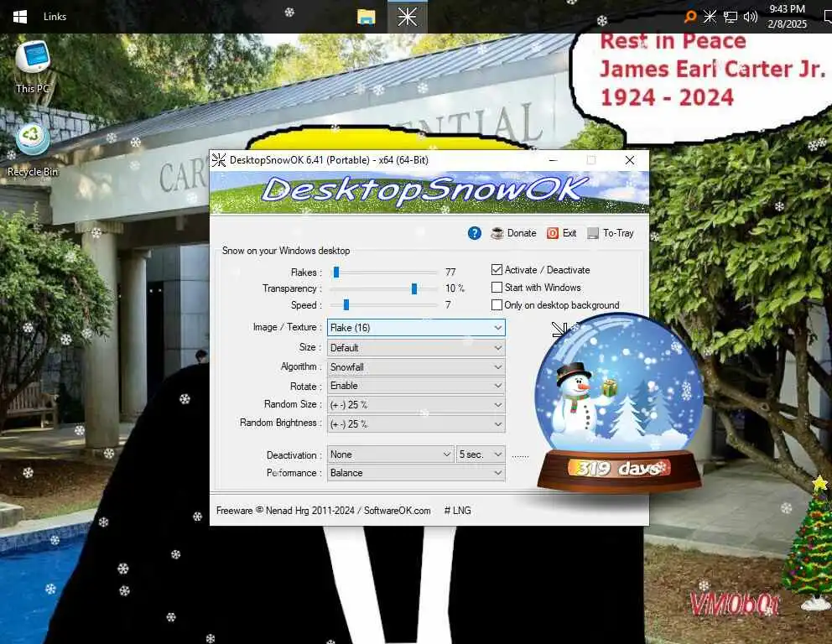Check Only on desktop background option
This screenshot has width=832, height=644.
pyautogui.click(x=497, y=305)
